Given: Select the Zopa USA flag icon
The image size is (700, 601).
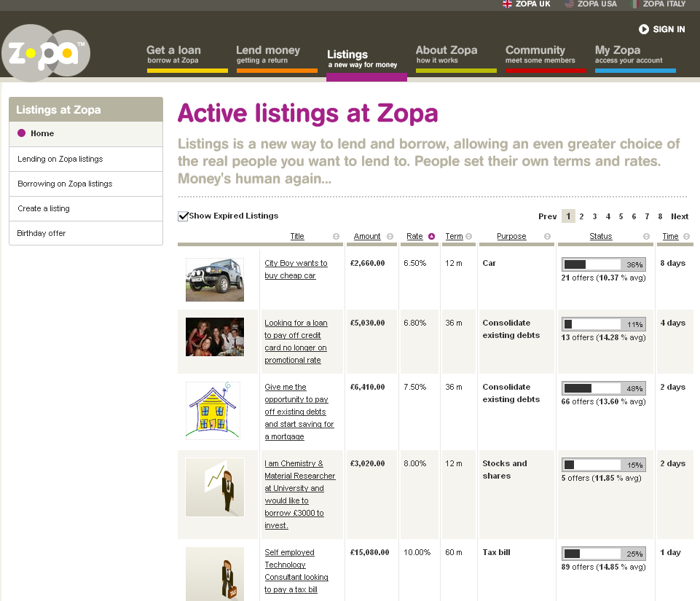Looking at the screenshot, I should [569, 4].
